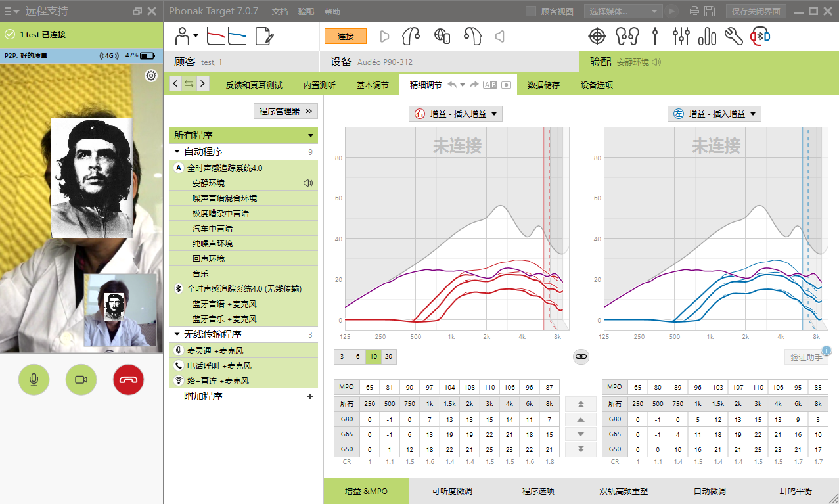
Task: Set gain step size to 6
Action: [357, 356]
